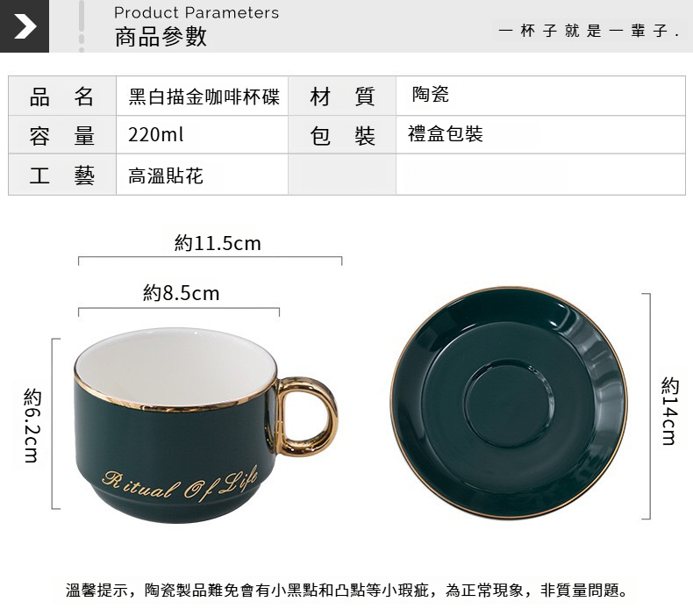This screenshot has height=616, width=693.
Task: Click the 工藝 table label
Action: coord(62,175)
